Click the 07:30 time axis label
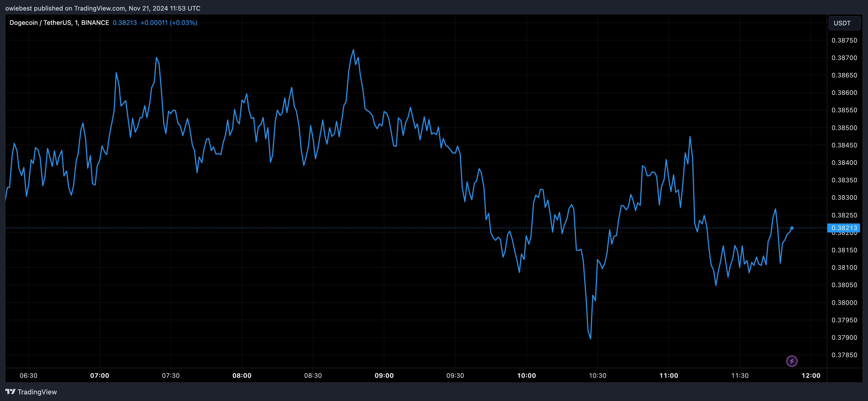Screen dimensions: 868x401 point(171,375)
